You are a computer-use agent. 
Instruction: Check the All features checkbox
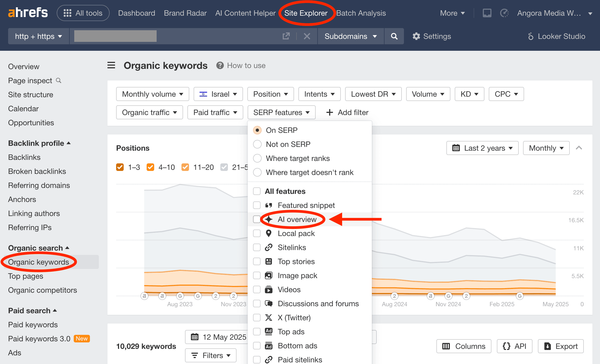point(257,191)
